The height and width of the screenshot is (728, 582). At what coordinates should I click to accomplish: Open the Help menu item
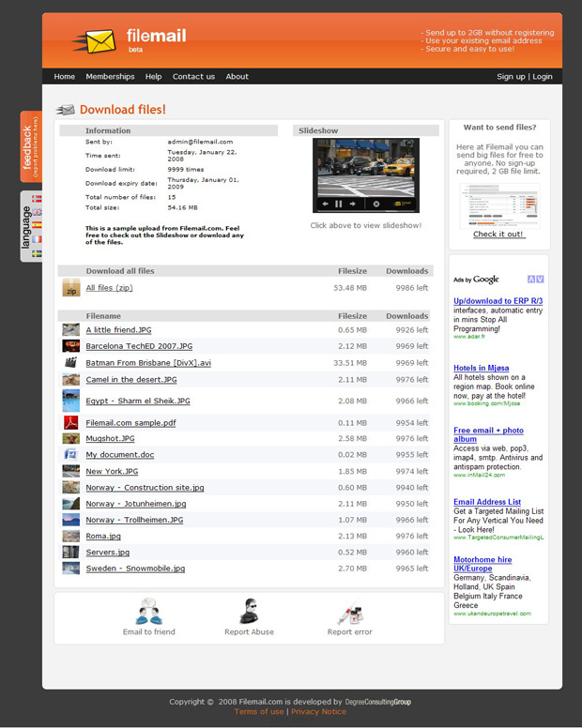coord(153,77)
